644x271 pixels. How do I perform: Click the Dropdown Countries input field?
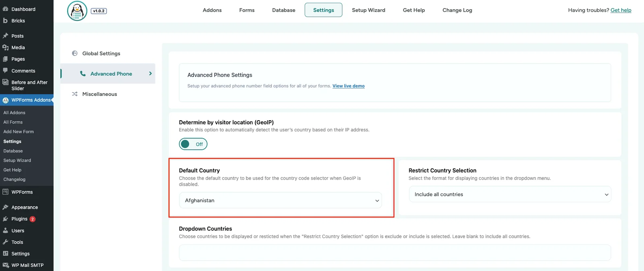tap(394, 253)
